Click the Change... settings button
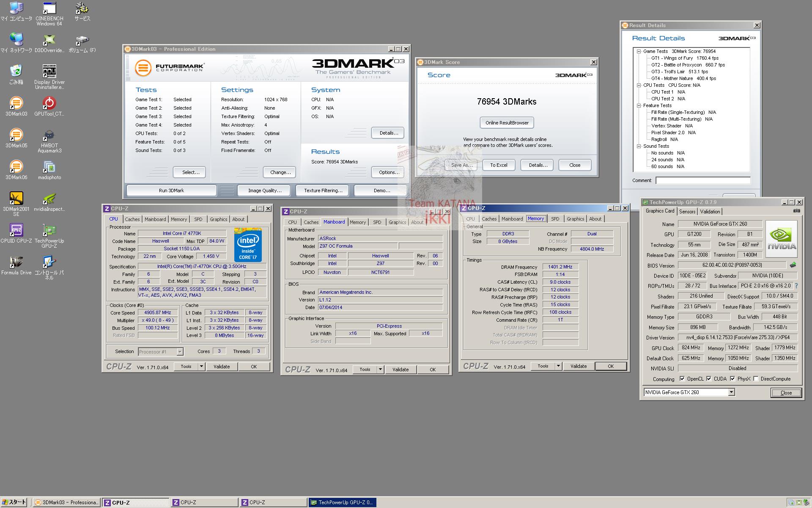This screenshot has width=812, height=508. click(280, 172)
